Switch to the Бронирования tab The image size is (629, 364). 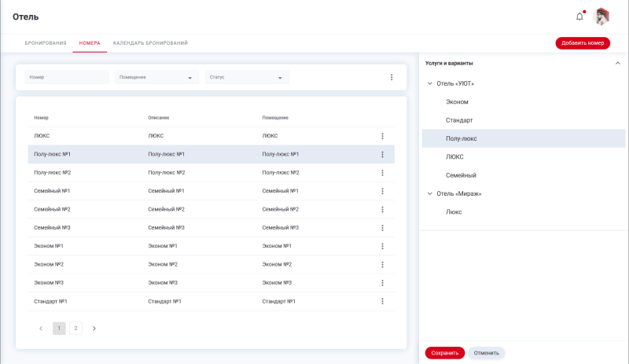coord(46,42)
